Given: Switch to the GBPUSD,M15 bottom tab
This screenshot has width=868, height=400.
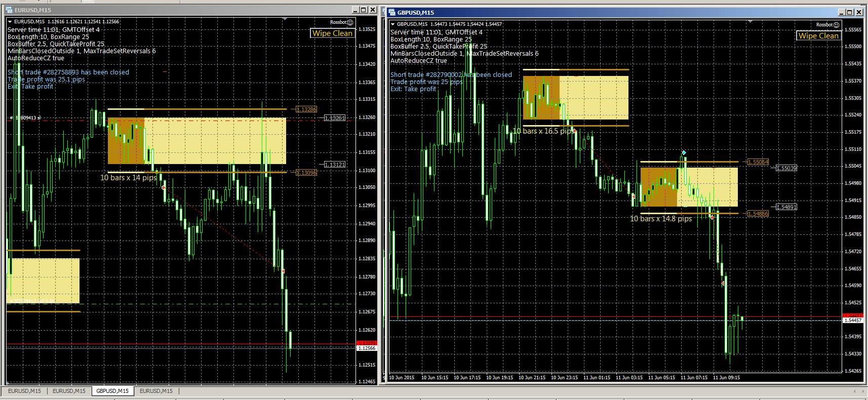Looking at the screenshot, I should point(112,391).
